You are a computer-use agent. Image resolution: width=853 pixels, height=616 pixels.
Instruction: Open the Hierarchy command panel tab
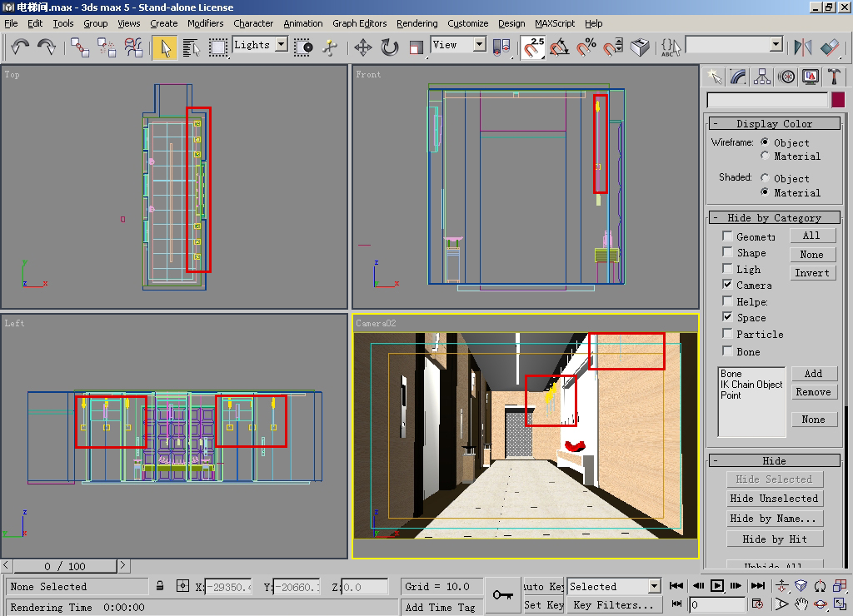(x=762, y=77)
